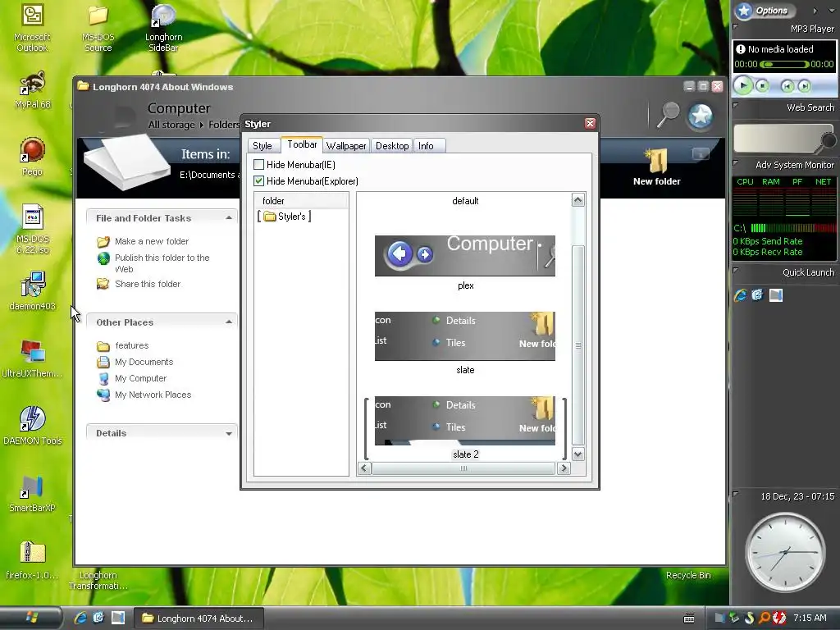
Task: Collapse File and Folder Tasks panel
Action: [x=229, y=217]
